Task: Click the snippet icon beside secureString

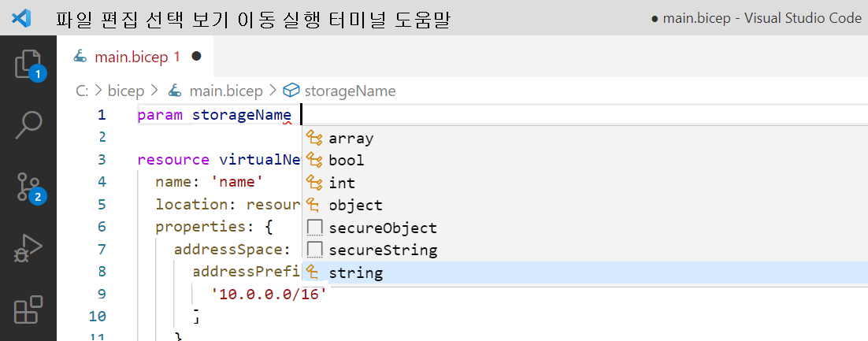Action: 313,250
